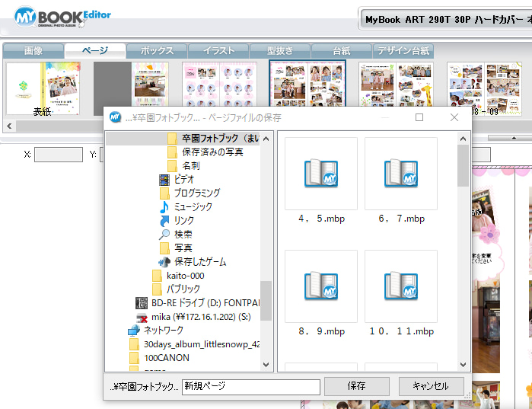
Task: Click the page strip left scroll arrow
Action: click(x=9, y=126)
